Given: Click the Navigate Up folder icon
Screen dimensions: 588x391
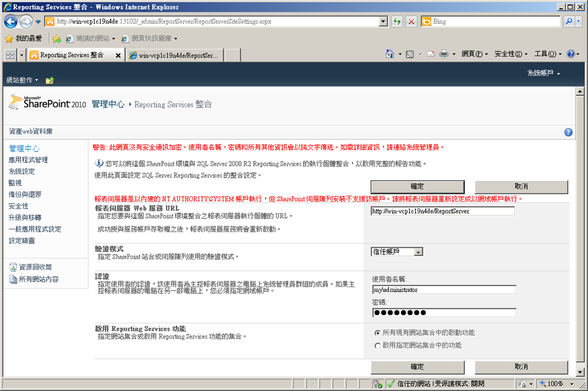Looking at the screenshot, I should coord(49,80).
